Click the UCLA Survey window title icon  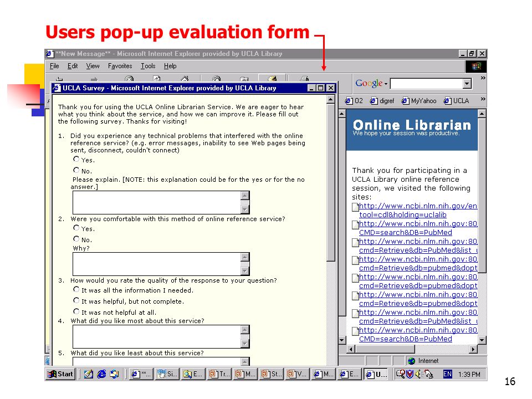(57, 88)
